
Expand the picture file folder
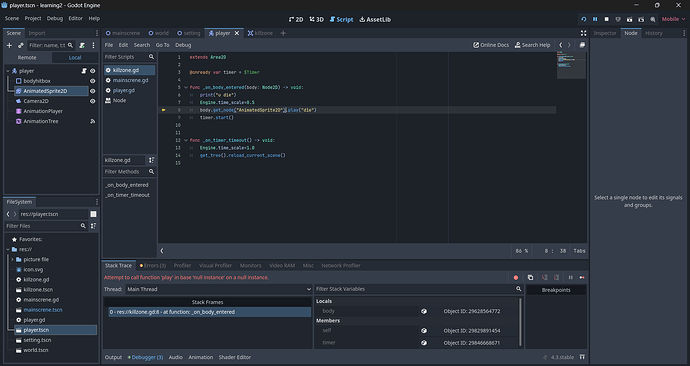[x=12, y=260]
